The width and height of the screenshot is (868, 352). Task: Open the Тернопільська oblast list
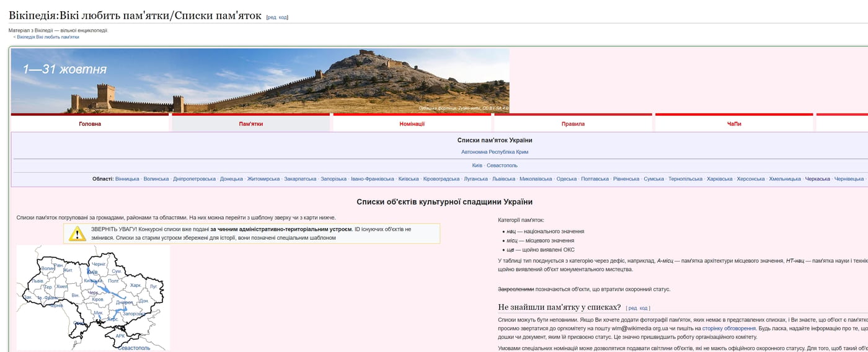click(686, 179)
